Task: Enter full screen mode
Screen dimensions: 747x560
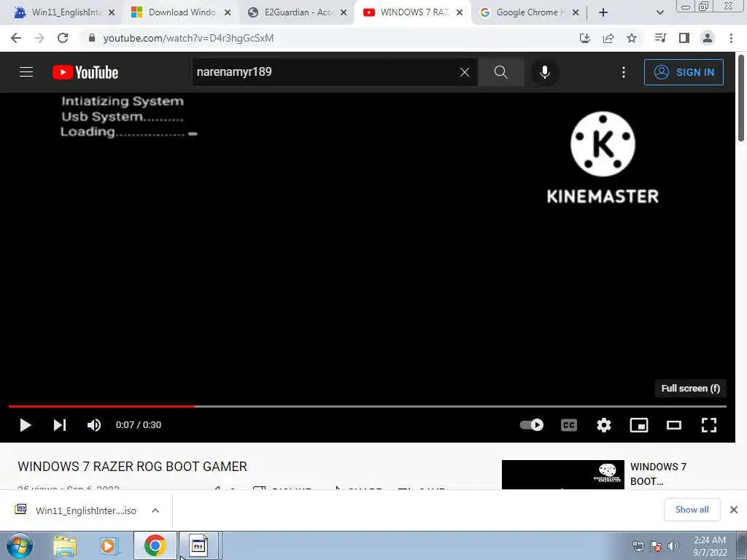Action: point(709,425)
